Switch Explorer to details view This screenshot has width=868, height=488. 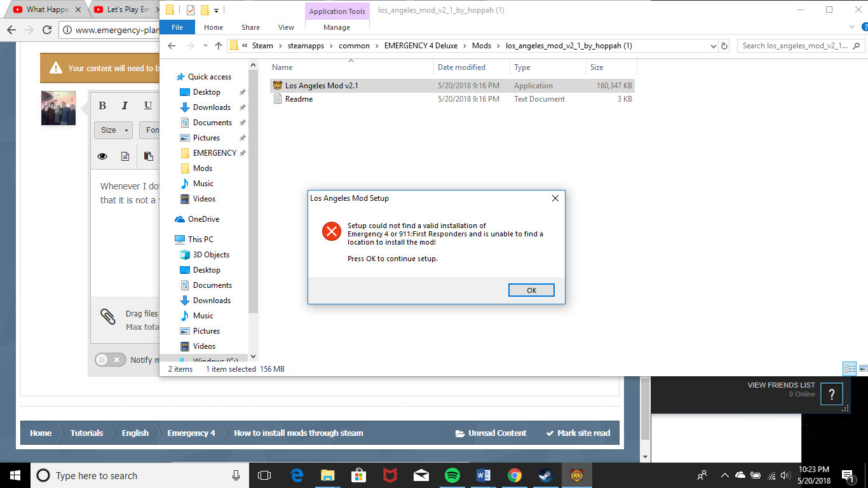850,369
